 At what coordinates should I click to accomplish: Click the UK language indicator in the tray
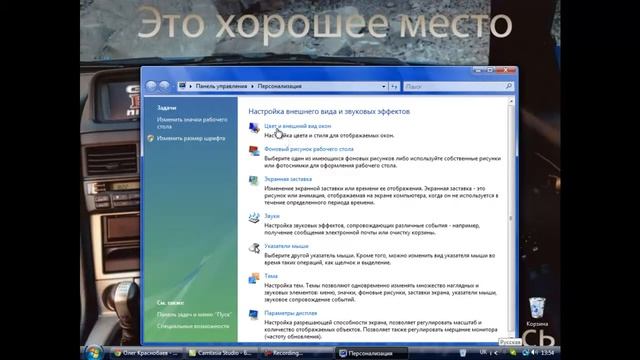(x=483, y=352)
